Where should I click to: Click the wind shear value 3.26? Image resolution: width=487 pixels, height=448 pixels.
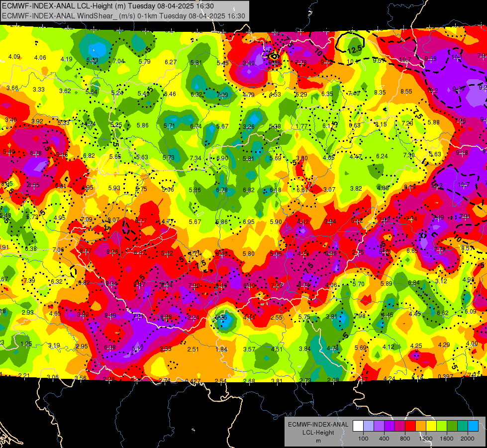pyautogui.click(x=248, y=126)
